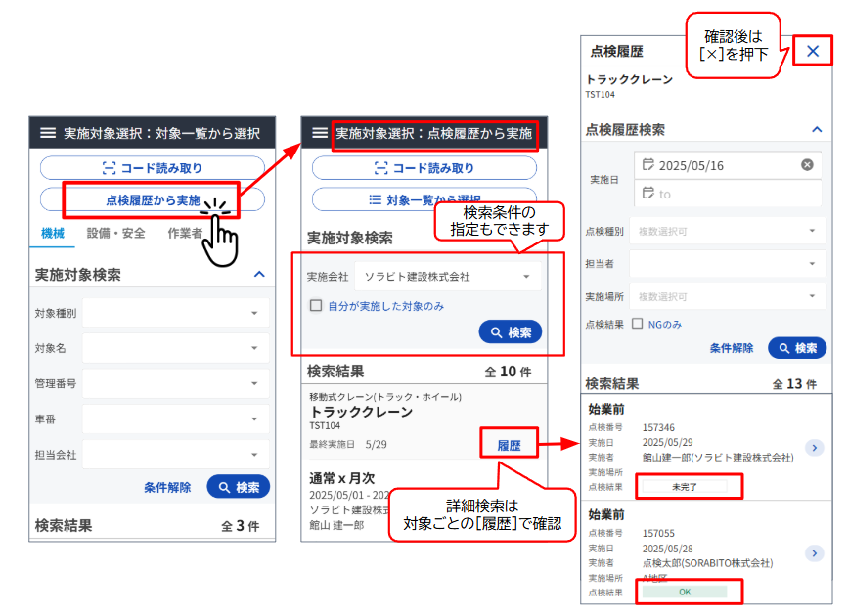Select the 機械 tab
Viewport: 848px width, 616px height.
click(x=53, y=233)
